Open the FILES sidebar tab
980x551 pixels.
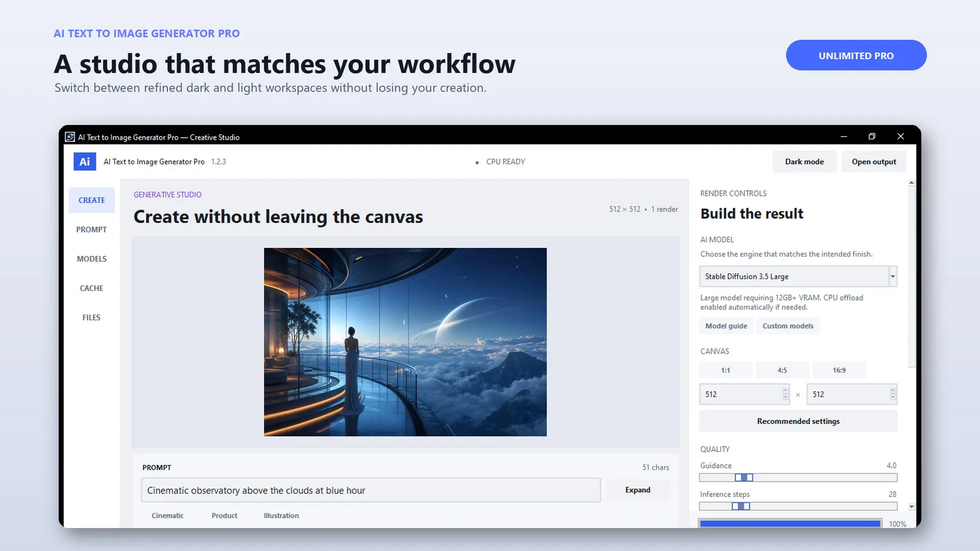[x=92, y=317]
